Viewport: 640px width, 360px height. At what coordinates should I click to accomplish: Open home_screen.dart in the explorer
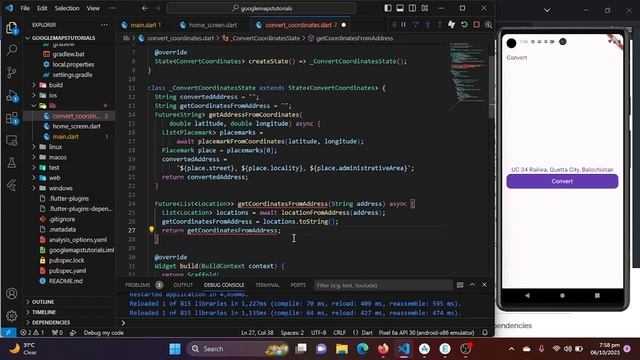coord(76,126)
